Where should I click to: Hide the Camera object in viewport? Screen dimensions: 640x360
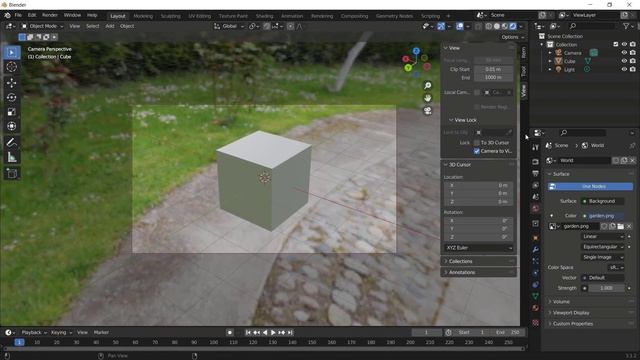[624, 53]
